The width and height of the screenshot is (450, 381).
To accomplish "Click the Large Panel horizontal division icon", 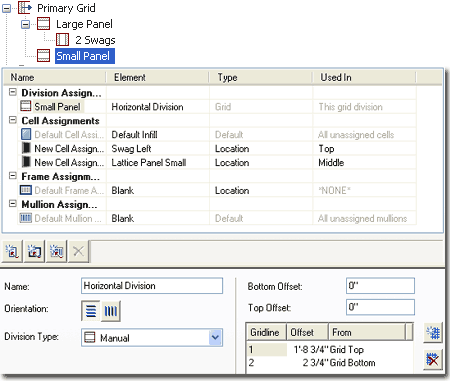I will click(43, 24).
